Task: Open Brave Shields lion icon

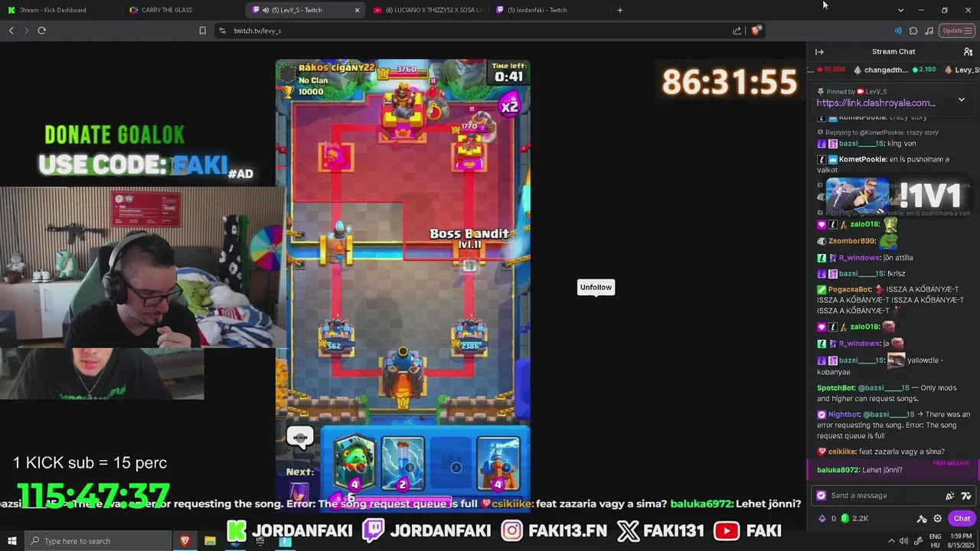Action: (x=756, y=31)
